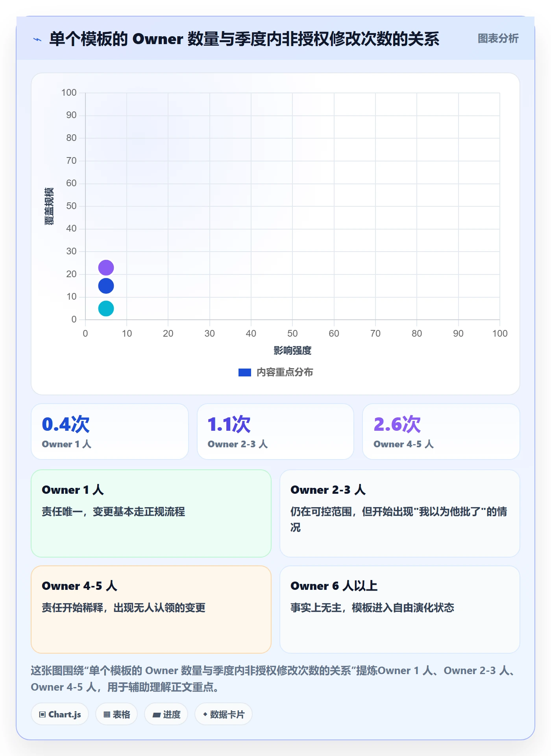
Task: Click the summary paragraph below the cards
Action: point(275,679)
